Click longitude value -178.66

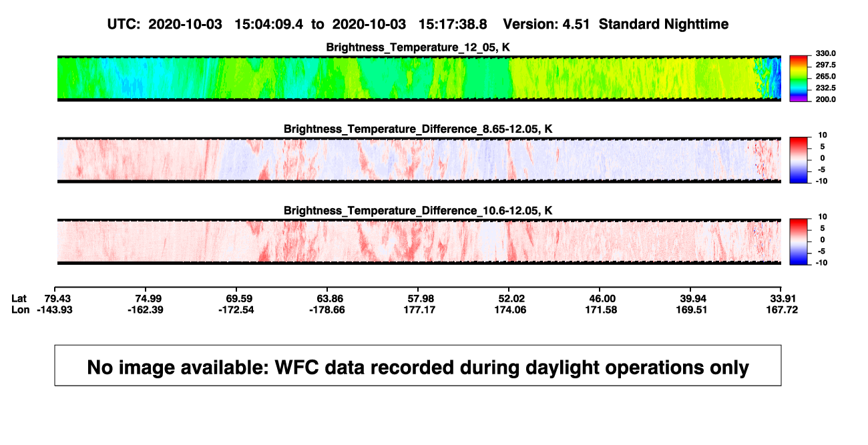(329, 310)
